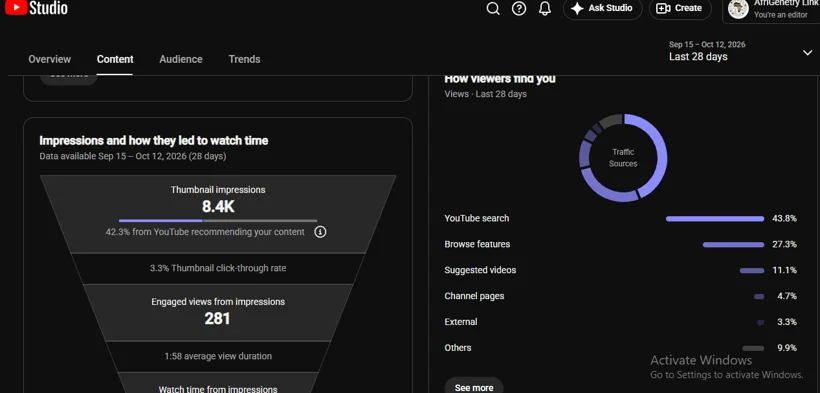Click the Create button
Image resolution: width=820 pixels, height=393 pixels.
(680, 8)
